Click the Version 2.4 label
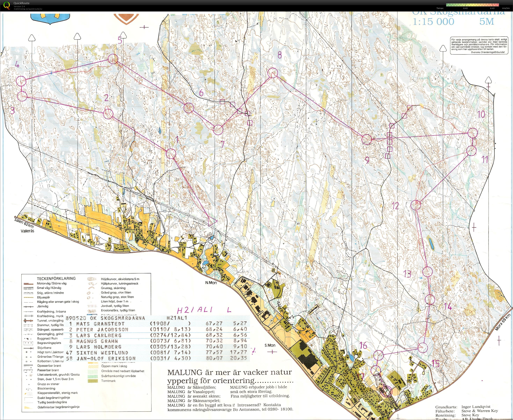513x420 pixels. click(19, 6)
